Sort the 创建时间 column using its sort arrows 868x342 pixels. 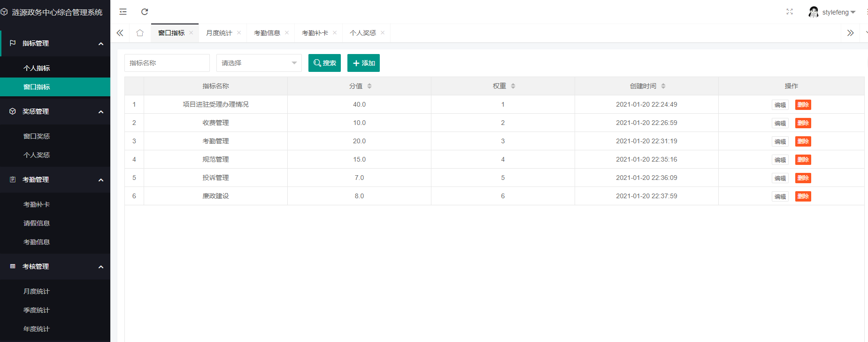tap(663, 86)
